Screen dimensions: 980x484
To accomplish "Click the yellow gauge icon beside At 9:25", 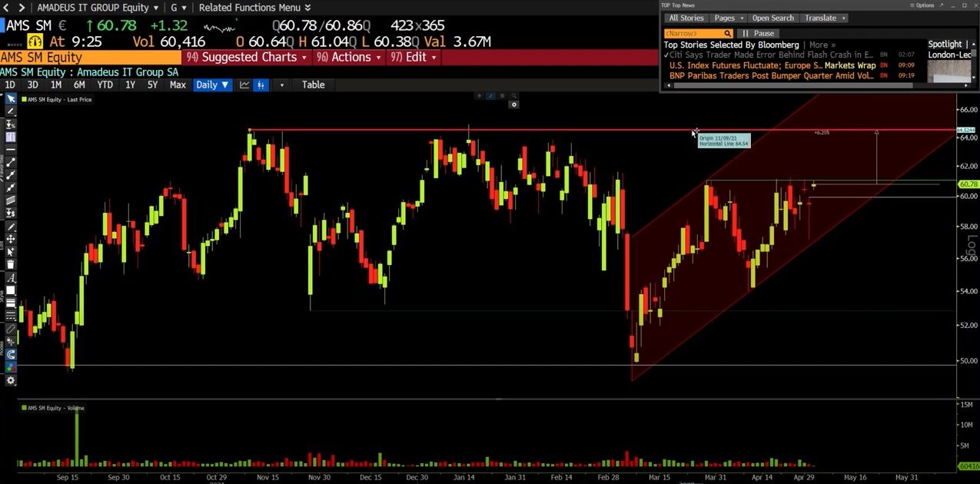I will click(x=35, y=41).
